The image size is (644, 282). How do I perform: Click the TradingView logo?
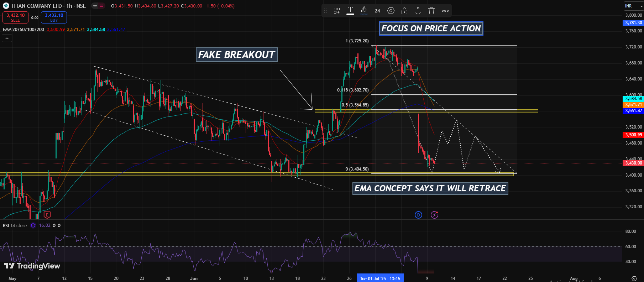(x=32, y=266)
